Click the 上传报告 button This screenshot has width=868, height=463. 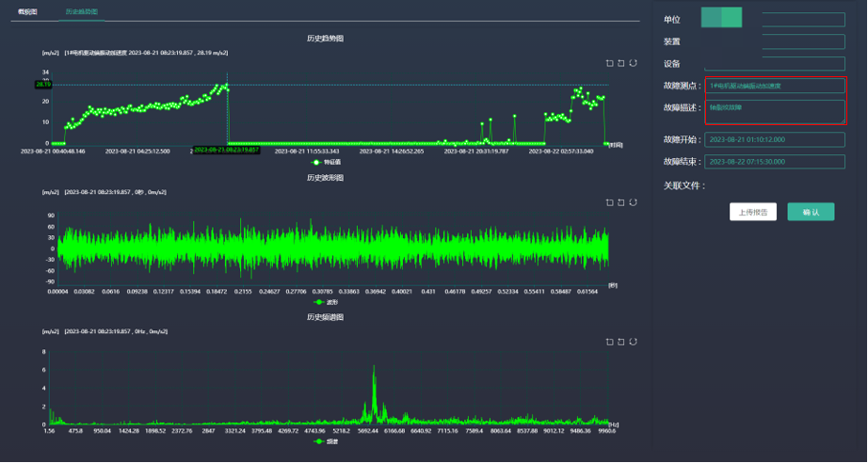(x=753, y=212)
